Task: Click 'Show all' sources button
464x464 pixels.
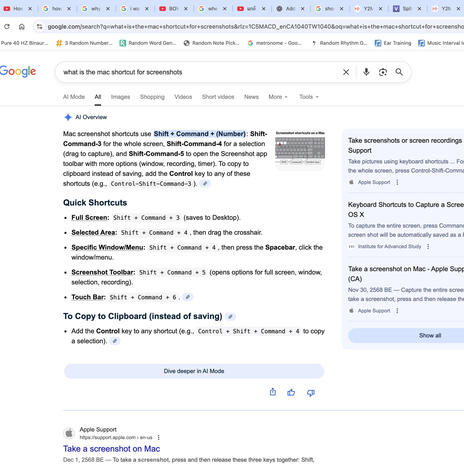Action: click(x=406, y=335)
